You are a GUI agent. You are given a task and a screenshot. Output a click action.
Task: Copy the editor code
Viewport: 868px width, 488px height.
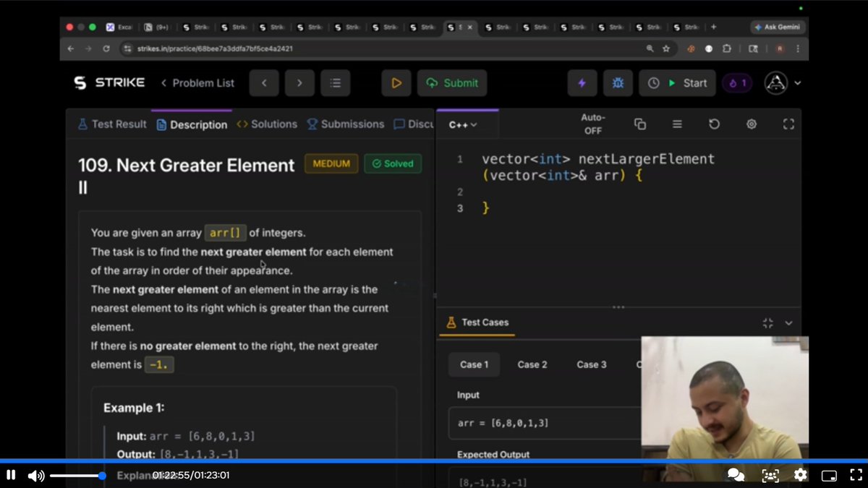[640, 124]
